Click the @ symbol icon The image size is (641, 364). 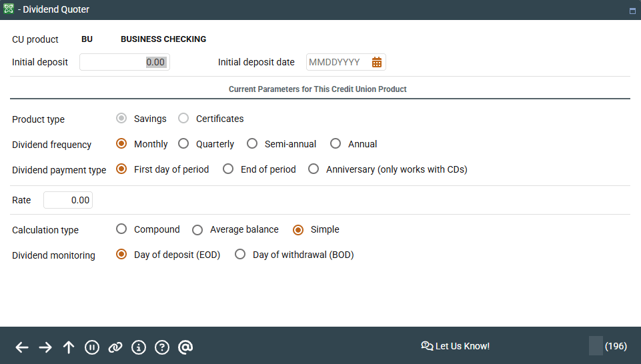click(x=186, y=347)
